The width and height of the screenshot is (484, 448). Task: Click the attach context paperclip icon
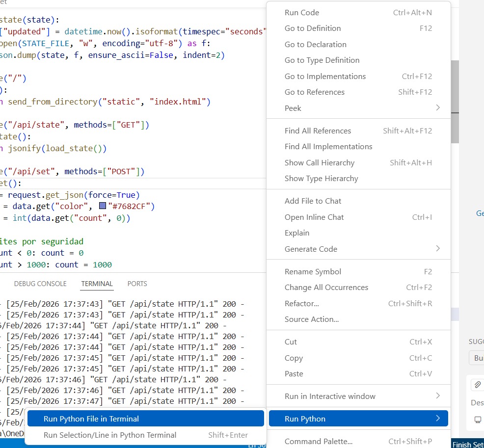click(x=477, y=385)
